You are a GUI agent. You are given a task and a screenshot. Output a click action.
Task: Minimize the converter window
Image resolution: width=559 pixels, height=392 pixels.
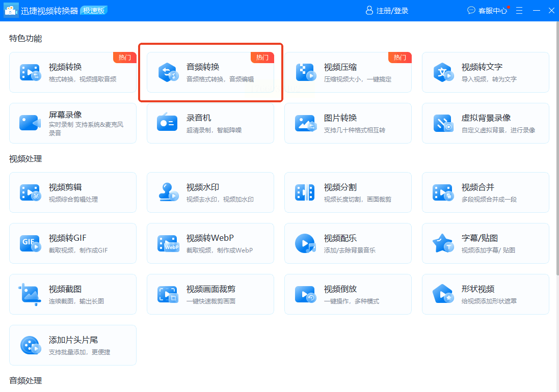536,11
